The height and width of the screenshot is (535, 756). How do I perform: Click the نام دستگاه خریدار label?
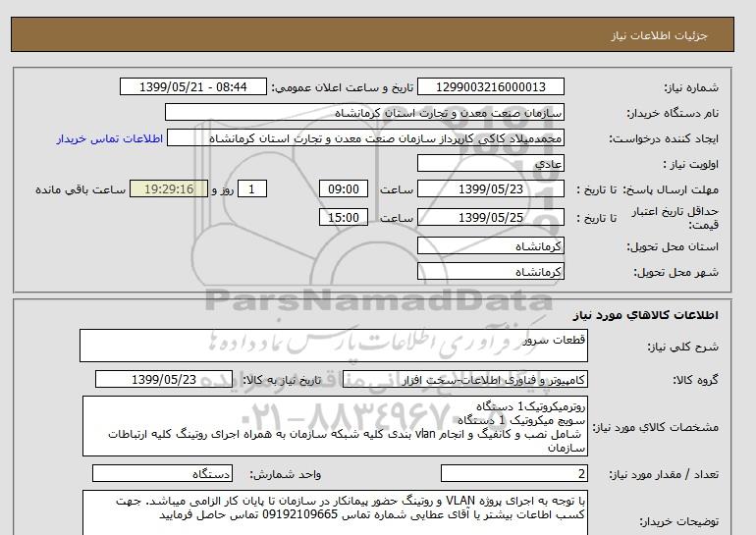click(x=673, y=113)
